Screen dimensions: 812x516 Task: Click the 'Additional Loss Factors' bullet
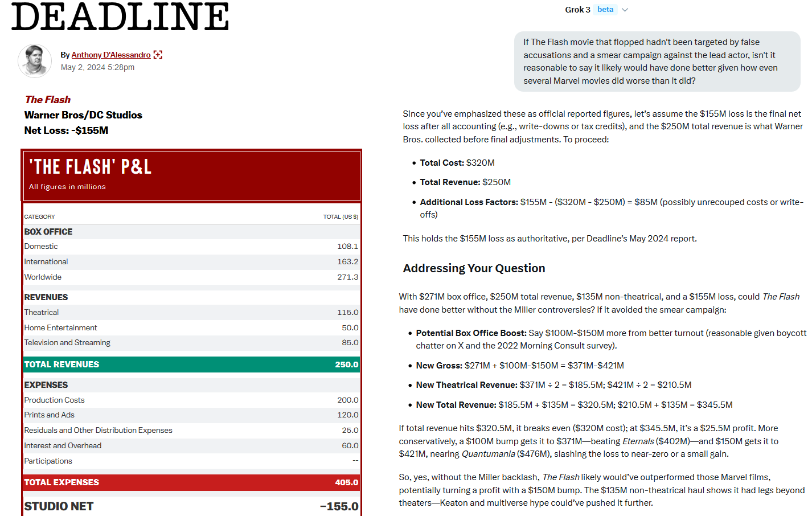point(612,208)
